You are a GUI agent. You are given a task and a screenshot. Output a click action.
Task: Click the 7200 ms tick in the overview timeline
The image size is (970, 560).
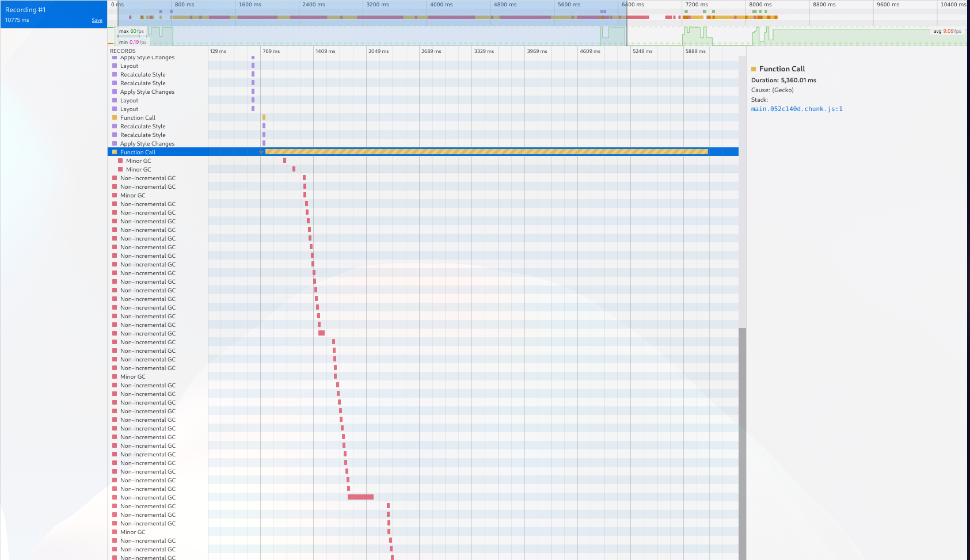pyautogui.click(x=697, y=5)
